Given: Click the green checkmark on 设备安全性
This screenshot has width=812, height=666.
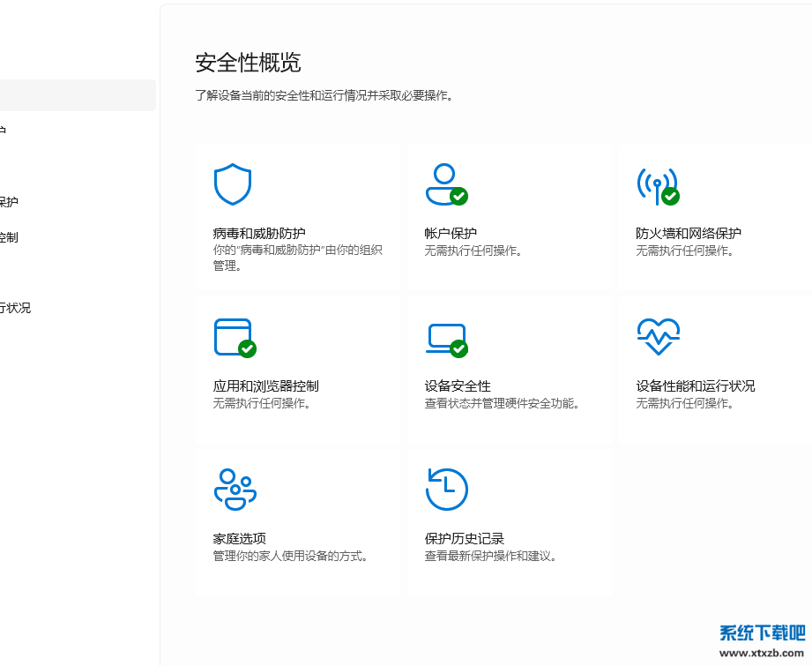Looking at the screenshot, I should tap(459, 349).
